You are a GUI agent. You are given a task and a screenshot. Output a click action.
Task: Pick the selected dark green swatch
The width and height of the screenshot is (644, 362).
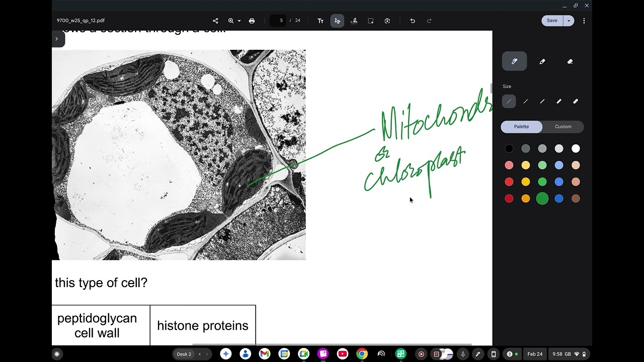(542, 199)
